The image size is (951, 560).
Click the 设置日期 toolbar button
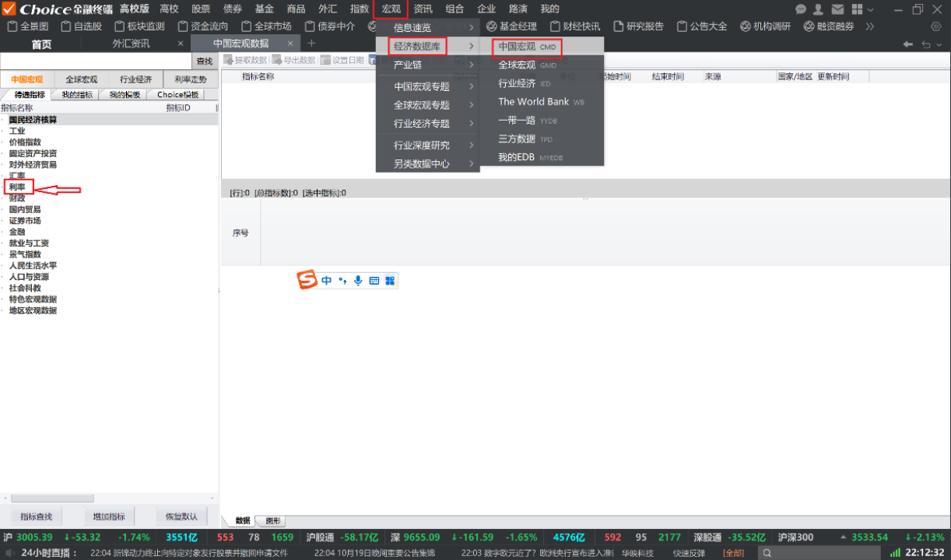(x=342, y=60)
